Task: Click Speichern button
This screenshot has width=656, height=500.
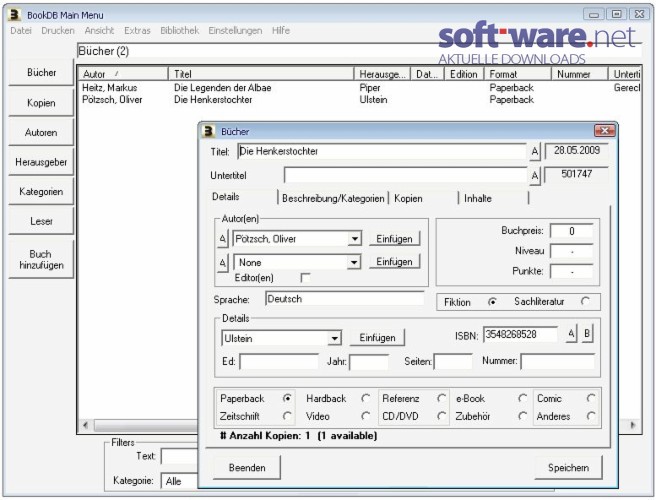Action: pyautogui.click(x=568, y=467)
